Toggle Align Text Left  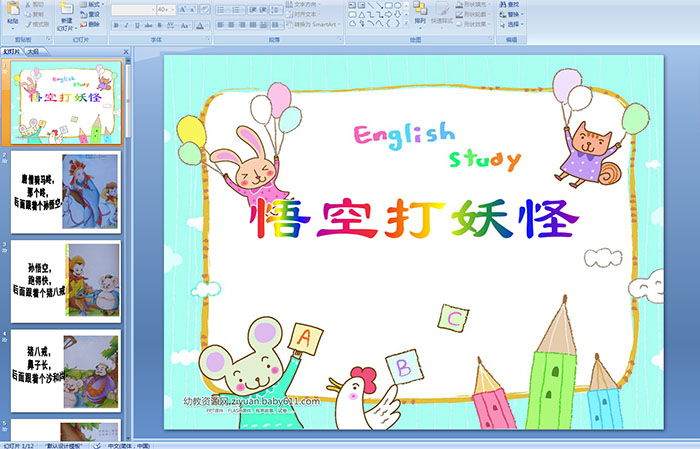click(220, 25)
